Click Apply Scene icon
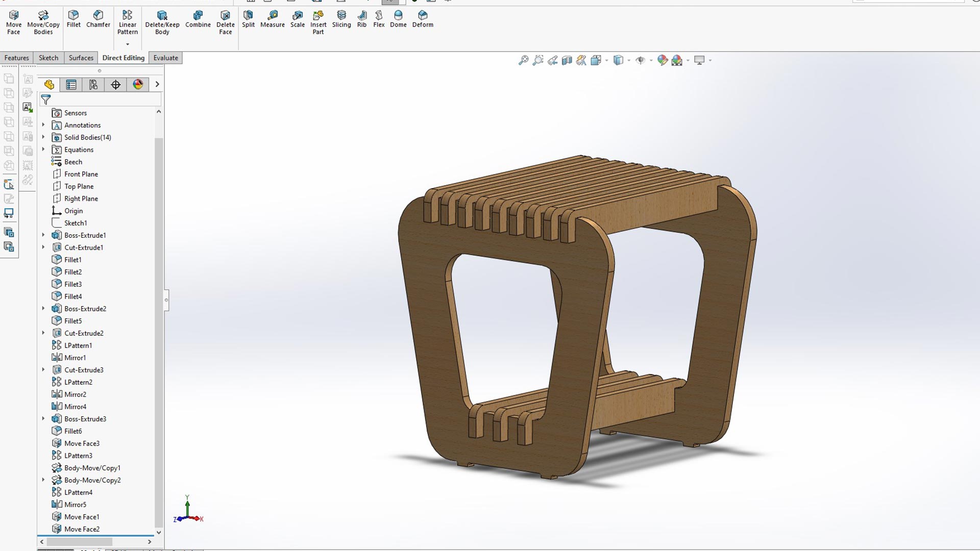The height and width of the screenshot is (551, 980). click(x=677, y=61)
